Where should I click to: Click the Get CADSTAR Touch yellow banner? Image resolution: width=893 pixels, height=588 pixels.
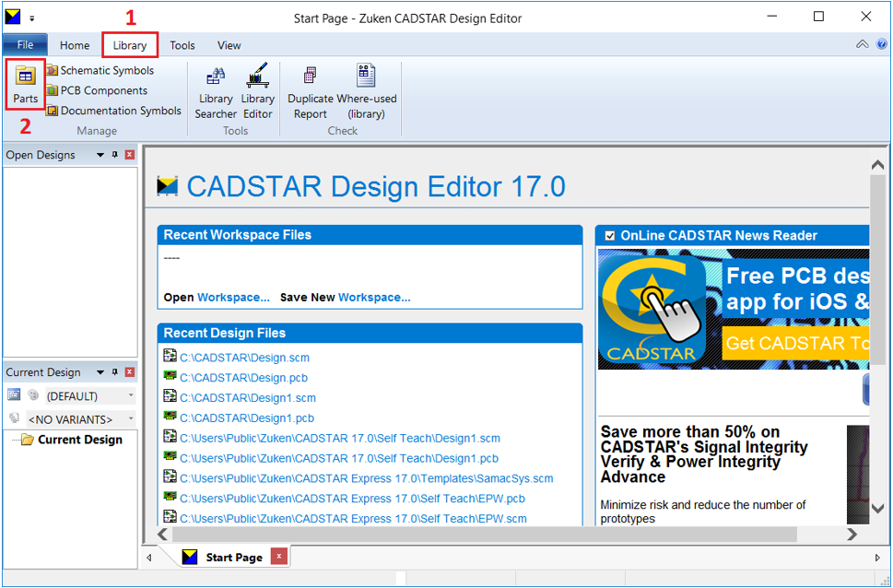click(x=796, y=343)
